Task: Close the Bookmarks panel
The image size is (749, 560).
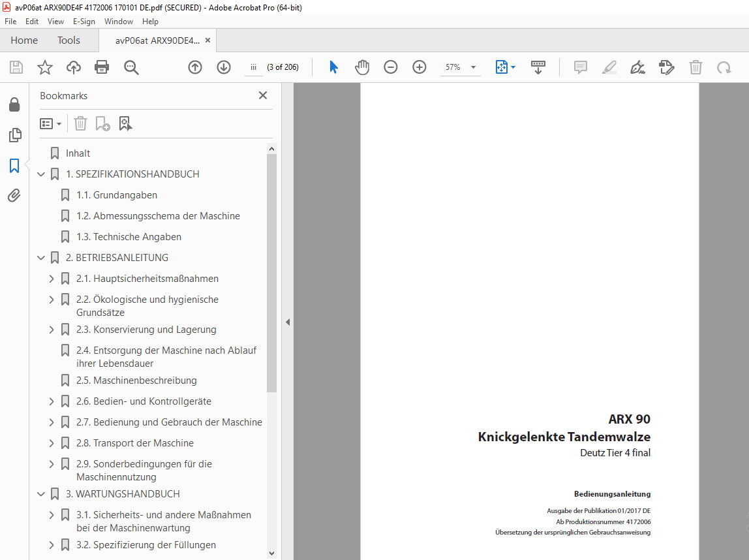Action: pyautogui.click(x=263, y=95)
